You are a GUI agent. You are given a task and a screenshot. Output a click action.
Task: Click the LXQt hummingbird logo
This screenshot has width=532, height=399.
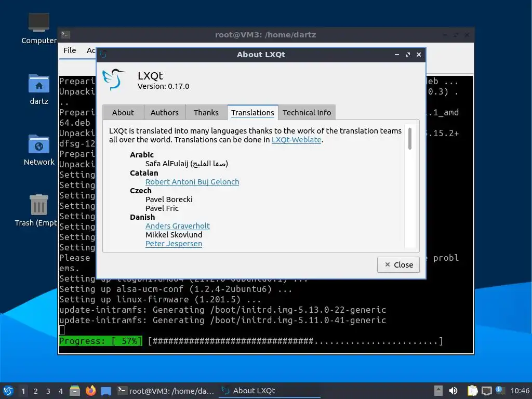click(113, 79)
